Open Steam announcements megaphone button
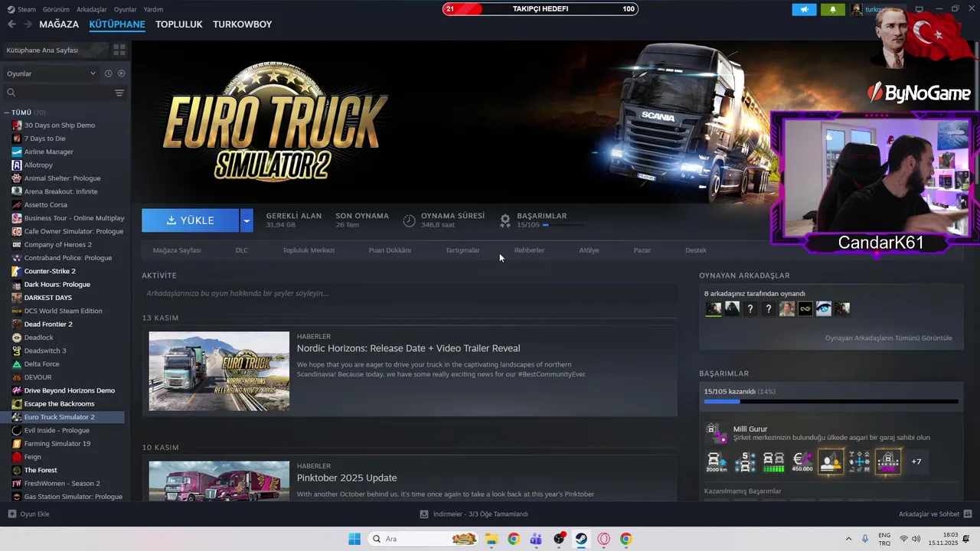This screenshot has width=980, height=551. (804, 9)
